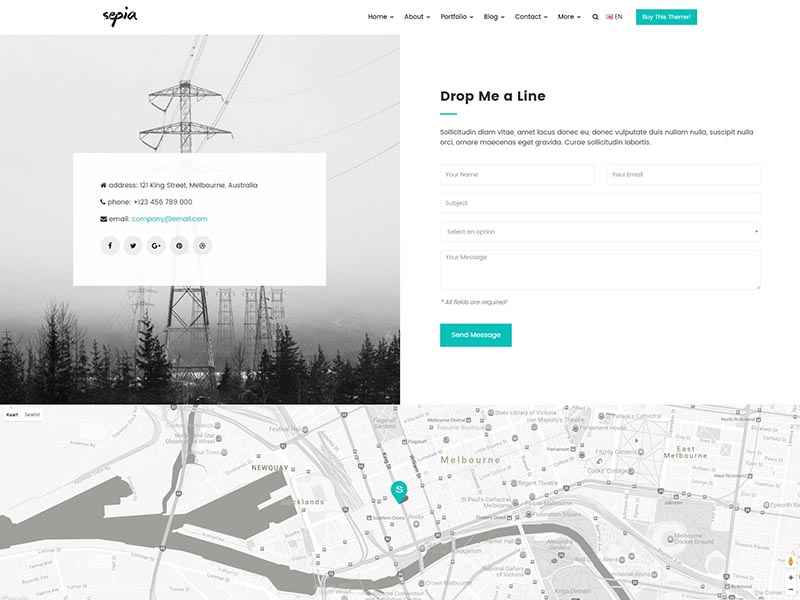The height and width of the screenshot is (600, 800).
Task: Click the Buy This Theme! button
Action: pyautogui.click(x=666, y=17)
